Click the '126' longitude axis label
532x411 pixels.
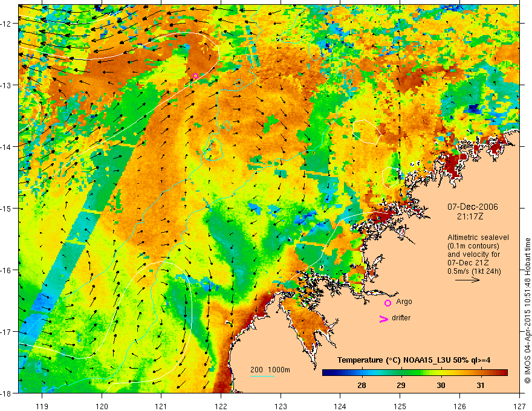click(x=459, y=407)
